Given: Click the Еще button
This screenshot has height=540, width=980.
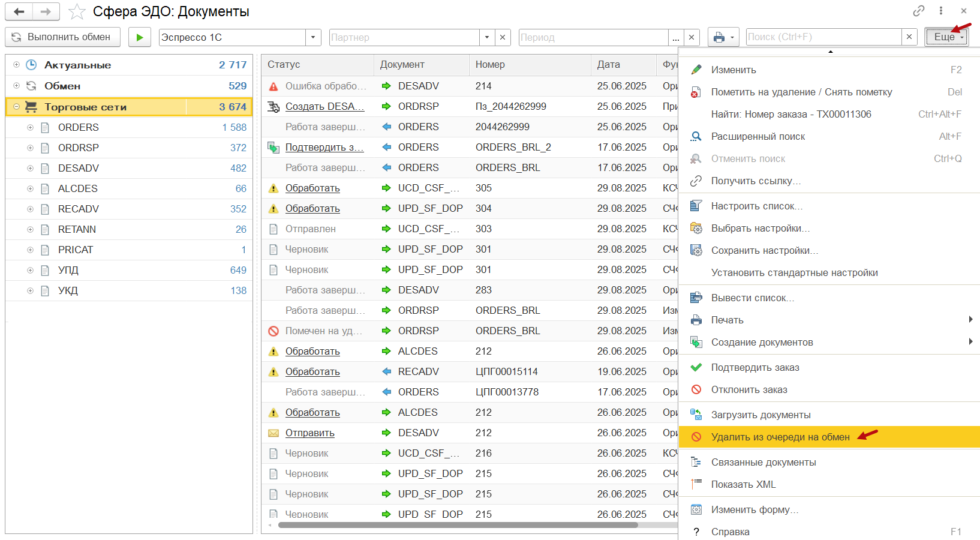Looking at the screenshot, I should [946, 37].
